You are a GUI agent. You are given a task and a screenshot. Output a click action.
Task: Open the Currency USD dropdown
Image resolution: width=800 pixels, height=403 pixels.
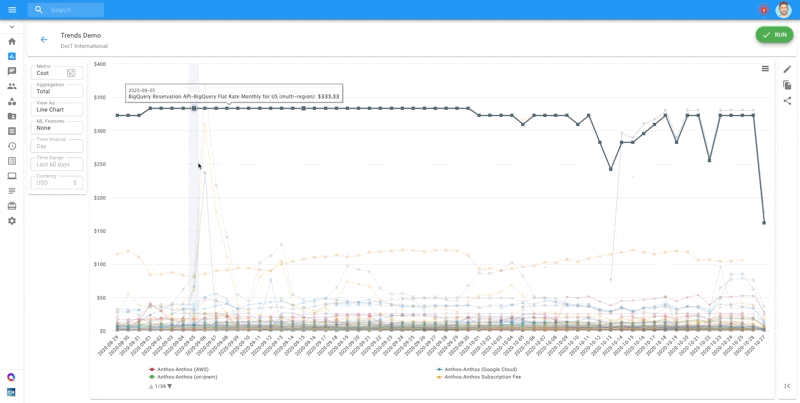click(57, 183)
